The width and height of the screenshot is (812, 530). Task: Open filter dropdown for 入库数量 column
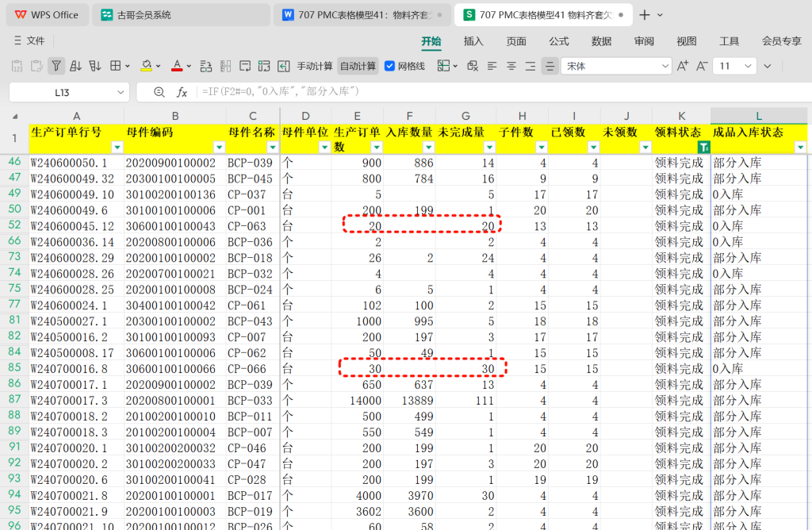[x=428, y=148]
